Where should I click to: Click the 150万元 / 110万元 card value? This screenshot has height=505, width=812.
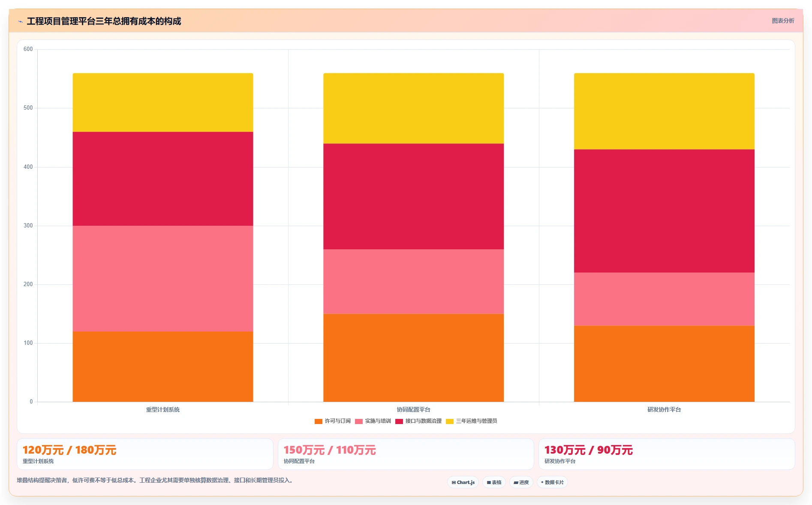point(330,450)
